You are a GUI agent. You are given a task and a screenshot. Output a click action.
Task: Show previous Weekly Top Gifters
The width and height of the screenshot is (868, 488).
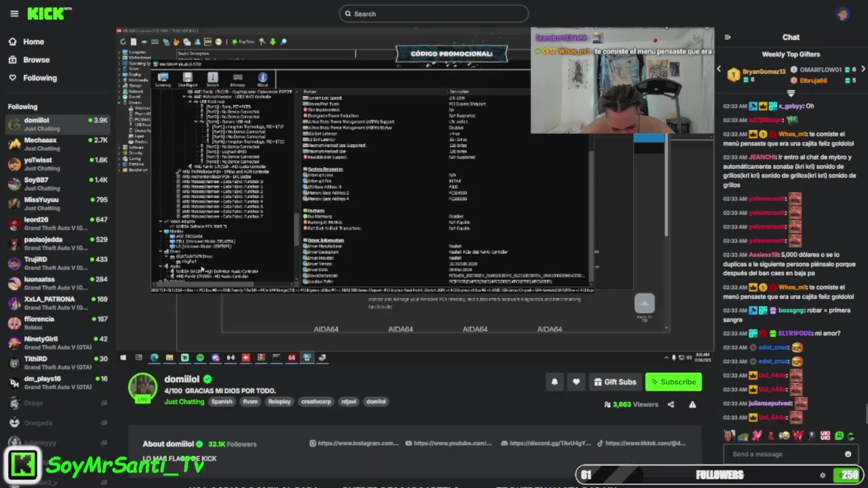click(719, 69)
